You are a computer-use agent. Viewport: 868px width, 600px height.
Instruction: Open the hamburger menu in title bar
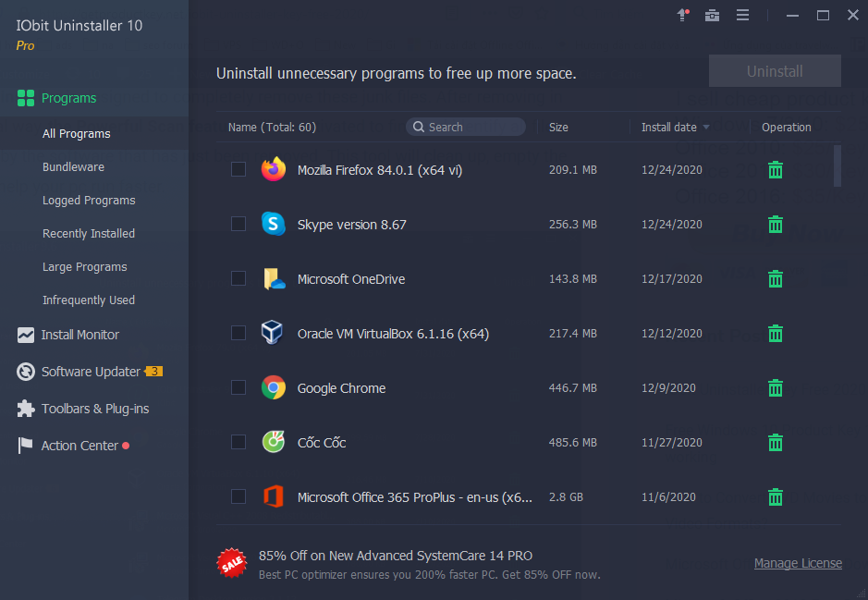pyautogui.click(x=742, y=15)
